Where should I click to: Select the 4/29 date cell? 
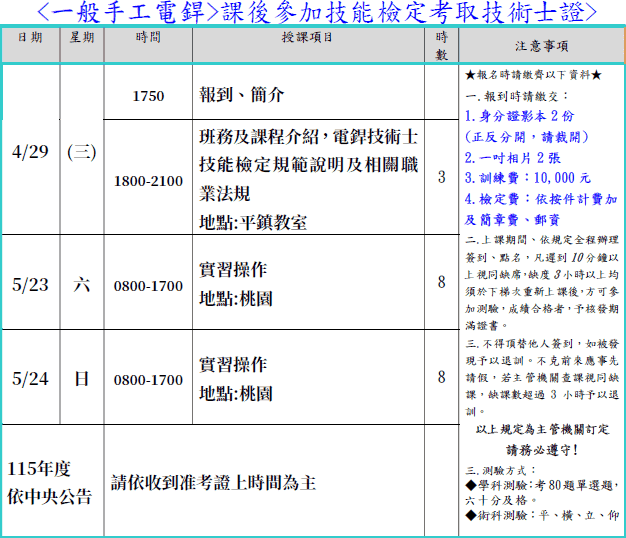31,151
